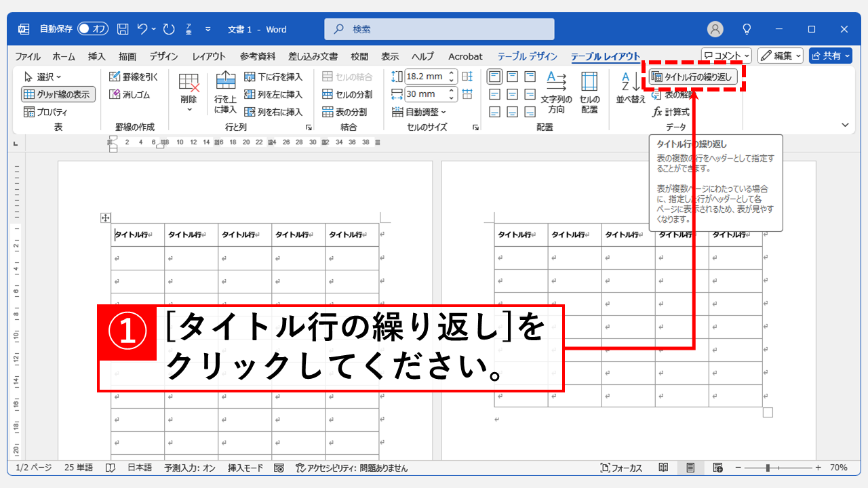This screenshot has width=868, height=488.
Task: Open the user account profile icon
Action: 715,29
